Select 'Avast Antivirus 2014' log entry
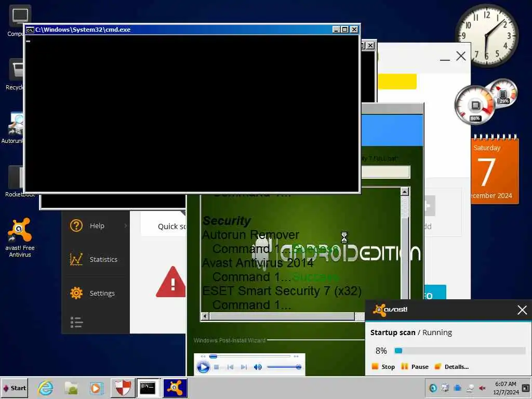The image size is (532, 399). [258, 263]
